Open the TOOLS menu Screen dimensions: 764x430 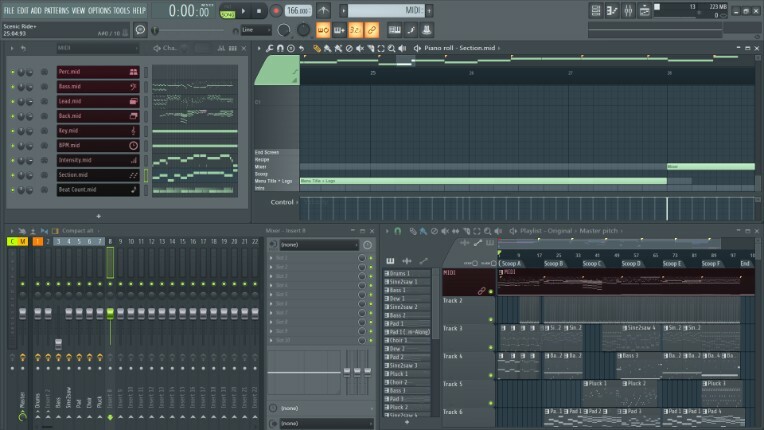point(121,10)
